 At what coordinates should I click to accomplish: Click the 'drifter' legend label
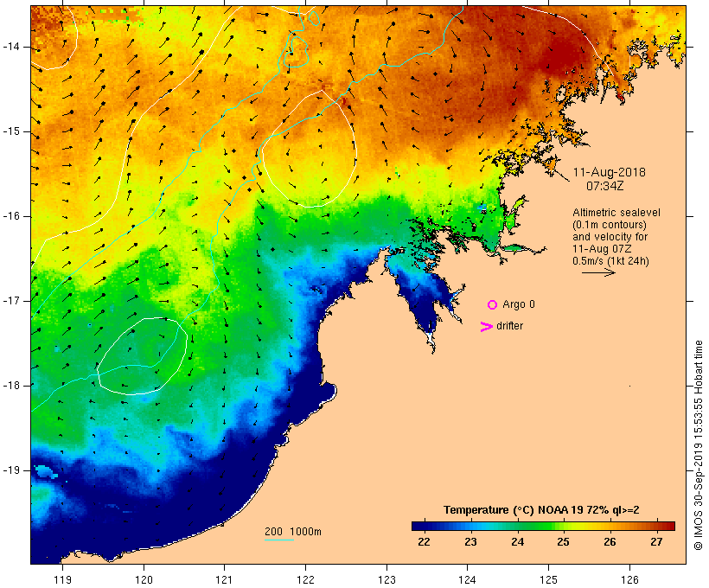509,326
